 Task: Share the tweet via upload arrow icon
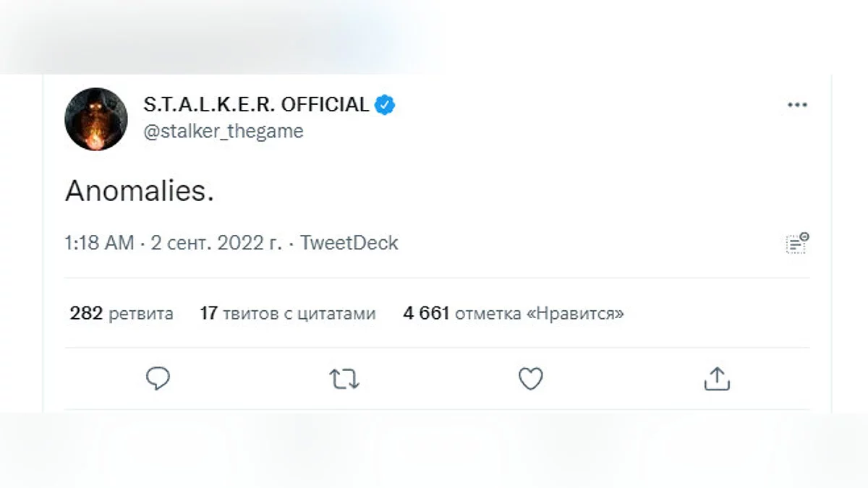click(717, 379)
